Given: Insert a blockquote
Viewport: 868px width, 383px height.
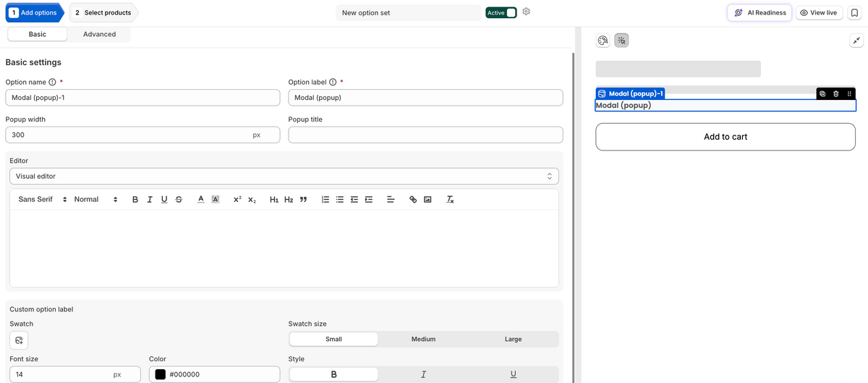Looking at the screenshot, I should pos(303,199).
